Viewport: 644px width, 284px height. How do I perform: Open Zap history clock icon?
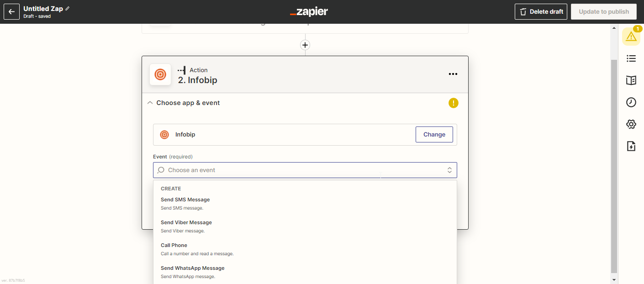point(631,102)
